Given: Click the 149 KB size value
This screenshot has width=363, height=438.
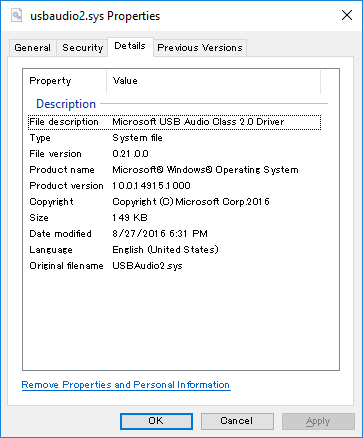Looking at the screenshot, I should [x=130, y=218].
